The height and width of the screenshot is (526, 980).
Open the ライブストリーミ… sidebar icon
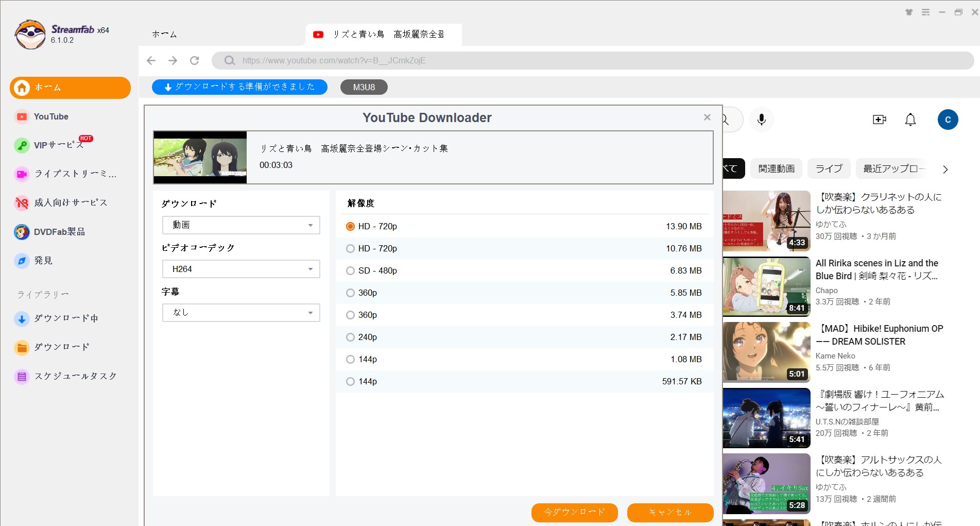click(22, 174)
